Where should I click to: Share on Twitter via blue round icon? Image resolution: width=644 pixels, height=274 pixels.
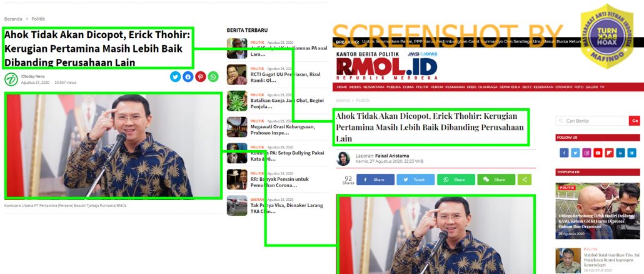[175, 77]
